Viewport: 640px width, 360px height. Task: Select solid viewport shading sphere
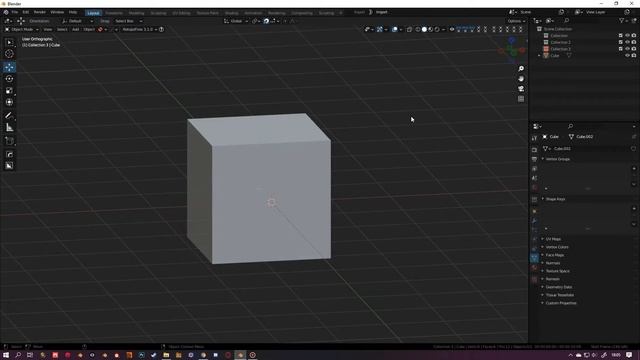[424, 29]
